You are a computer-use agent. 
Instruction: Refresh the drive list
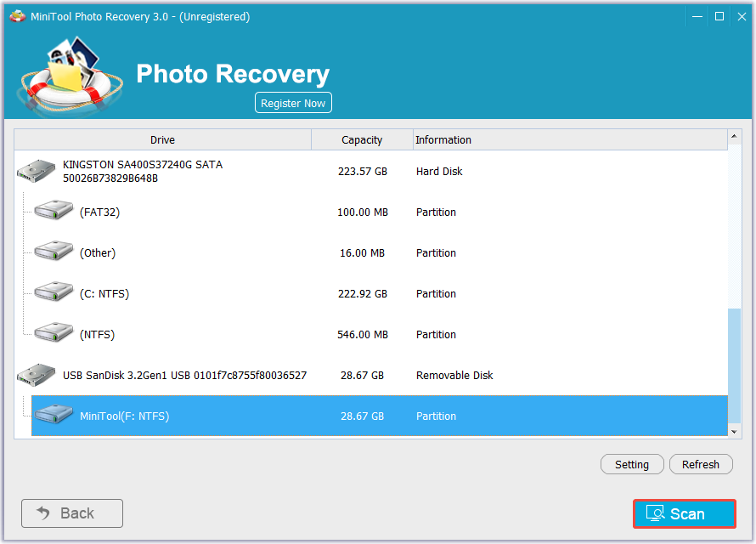pyautogui.click(x=701, y=464)
